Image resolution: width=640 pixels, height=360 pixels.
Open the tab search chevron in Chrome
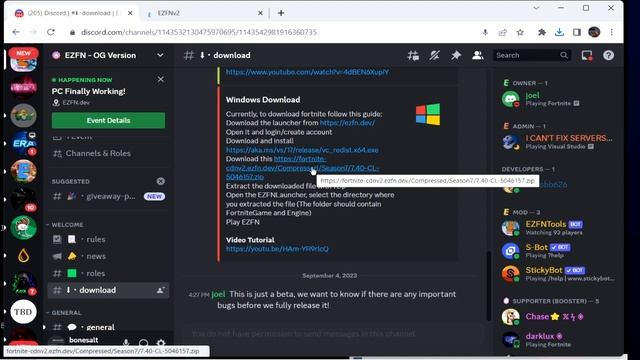coord(536,8)
